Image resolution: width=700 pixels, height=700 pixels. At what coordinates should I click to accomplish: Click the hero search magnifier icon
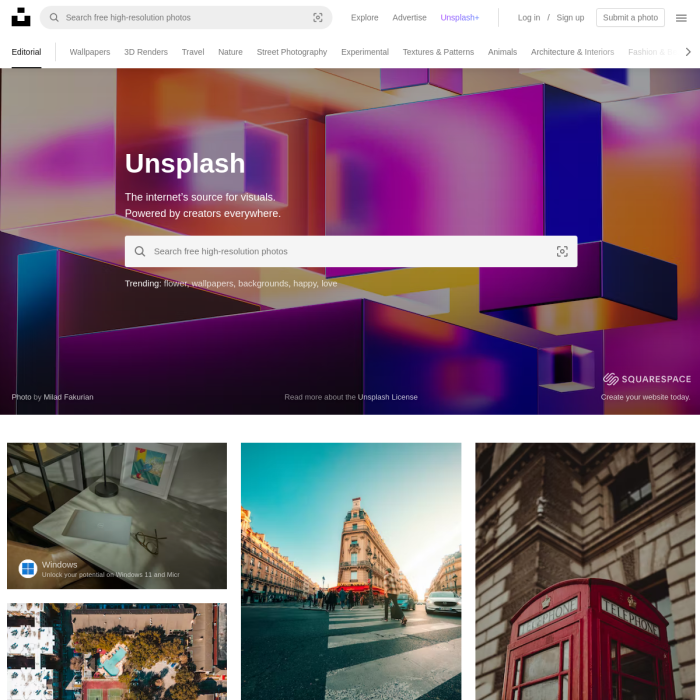pyautogui.click(x=140, y=252)
